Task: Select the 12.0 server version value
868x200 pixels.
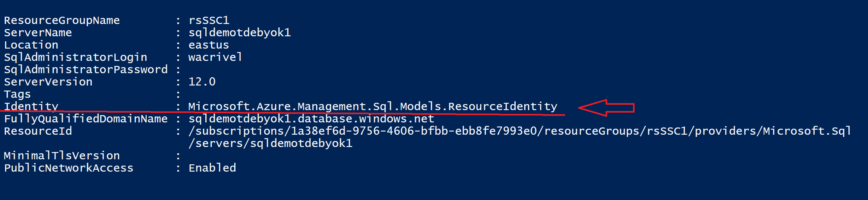Action: (202, 82)
